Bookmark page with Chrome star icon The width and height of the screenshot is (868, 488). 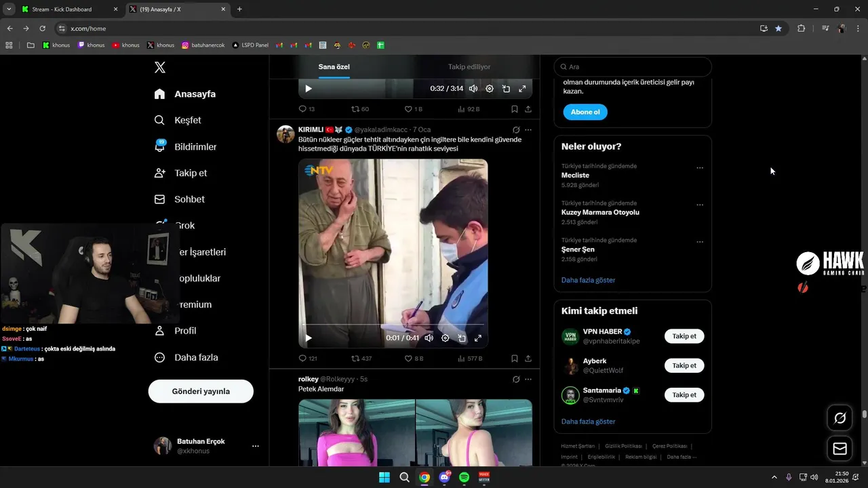click(x=778, y=28)
